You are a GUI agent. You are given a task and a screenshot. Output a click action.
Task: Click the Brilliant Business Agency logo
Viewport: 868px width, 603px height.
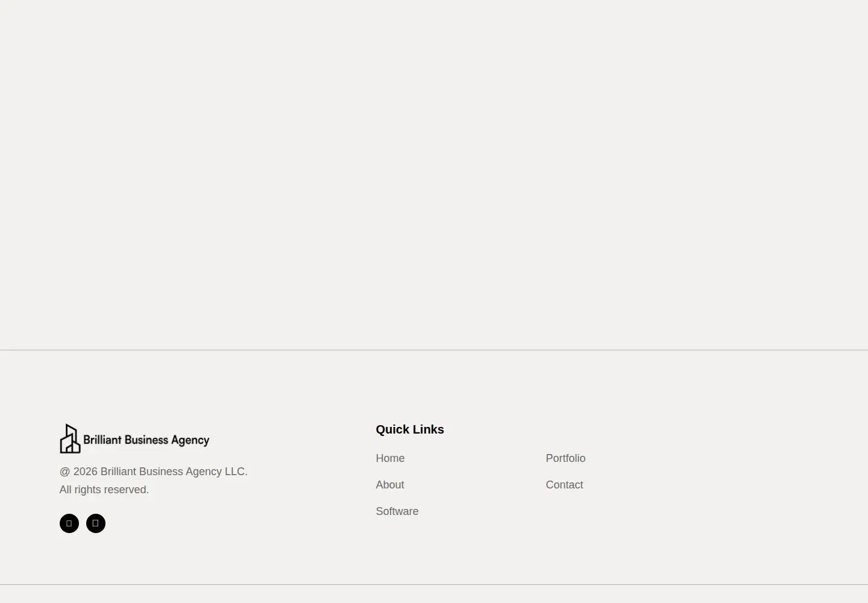[x=134, y=439]
